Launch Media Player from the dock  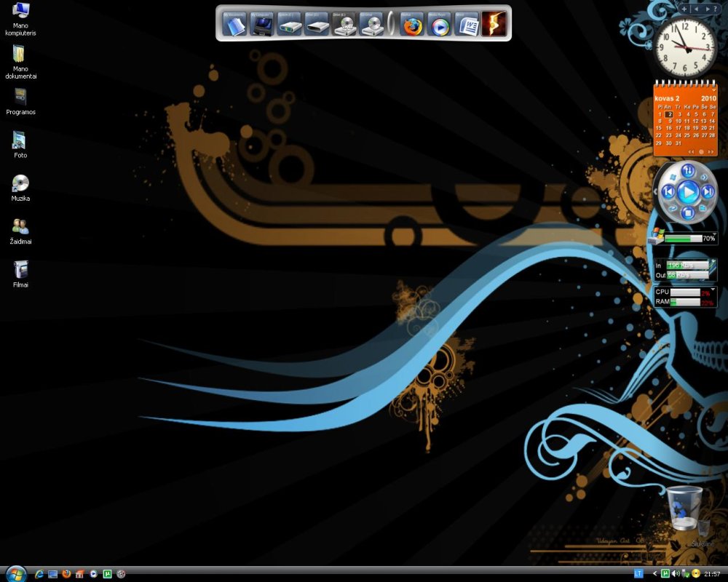440,25
